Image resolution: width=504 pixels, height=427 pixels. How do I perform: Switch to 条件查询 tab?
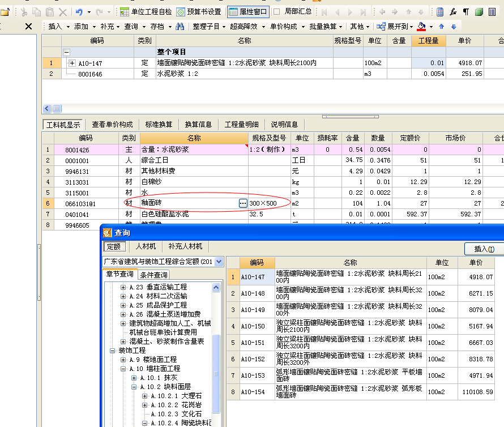[153, 275]
